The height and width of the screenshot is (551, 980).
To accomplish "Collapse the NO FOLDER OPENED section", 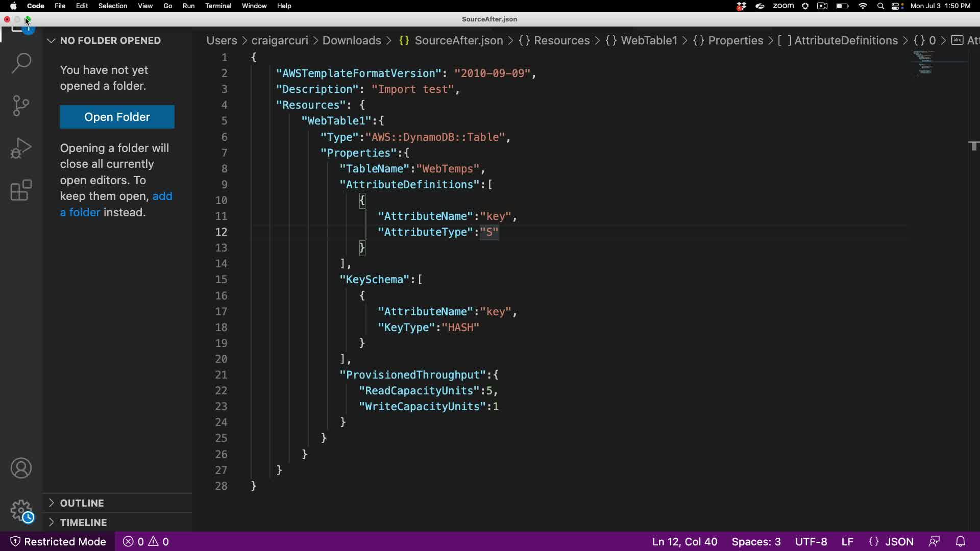I will pos(51,40).
